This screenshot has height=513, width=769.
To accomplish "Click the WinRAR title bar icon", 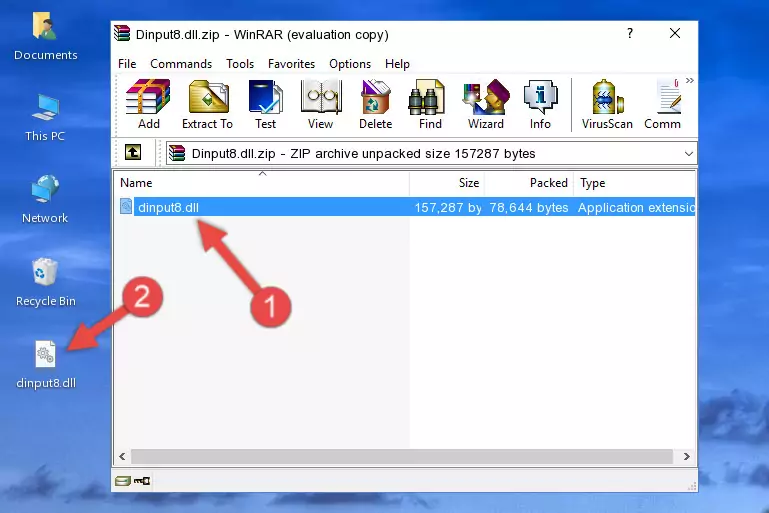I will tap(122, 33).
